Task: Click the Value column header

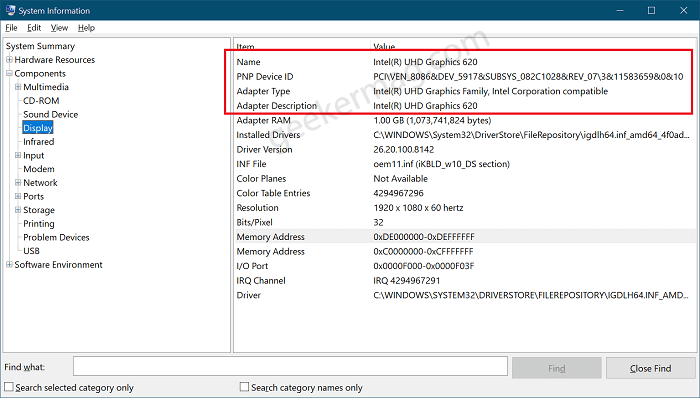Action: click(534, 46)
